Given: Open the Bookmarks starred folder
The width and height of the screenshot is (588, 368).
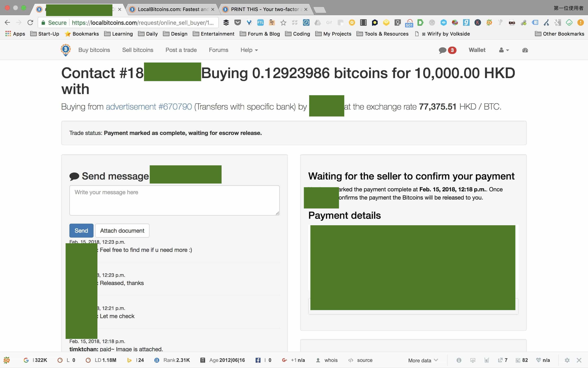Looking at the screenshot, I should [82, 34].
